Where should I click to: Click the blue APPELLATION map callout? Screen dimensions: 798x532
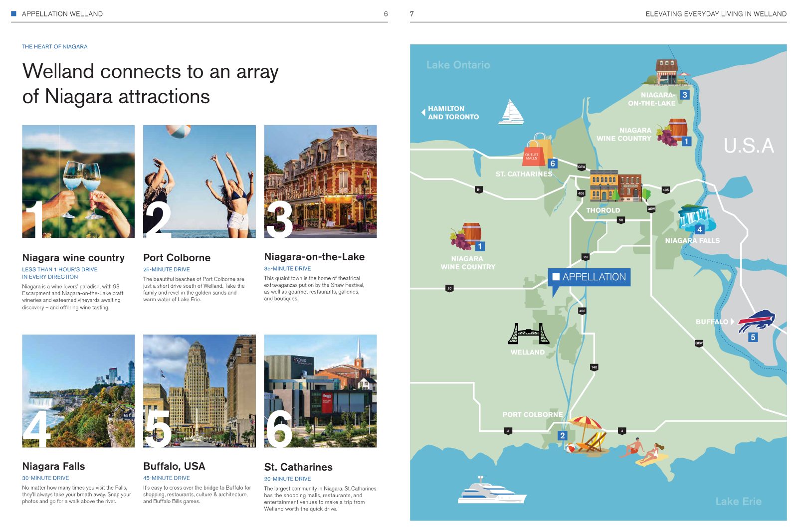pyautogui.click(x=589, y=277)
